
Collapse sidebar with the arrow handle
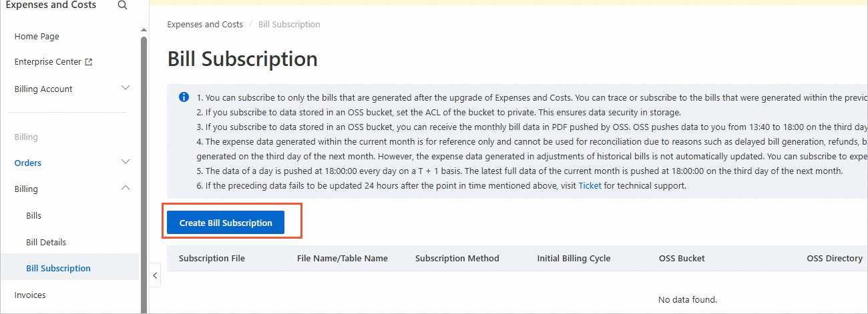coord(155,275)
